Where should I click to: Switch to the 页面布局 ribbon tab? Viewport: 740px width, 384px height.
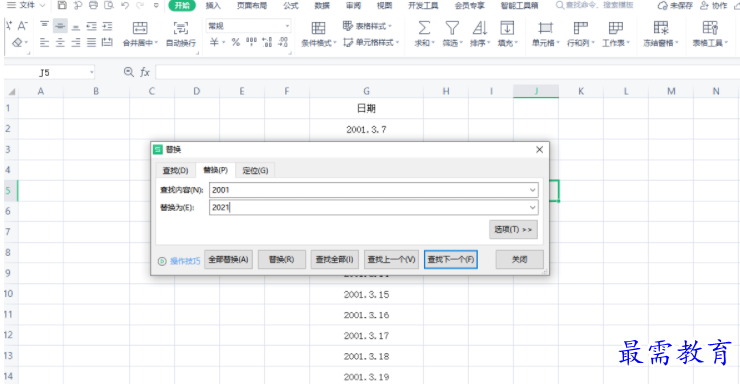tap(252, 6)
